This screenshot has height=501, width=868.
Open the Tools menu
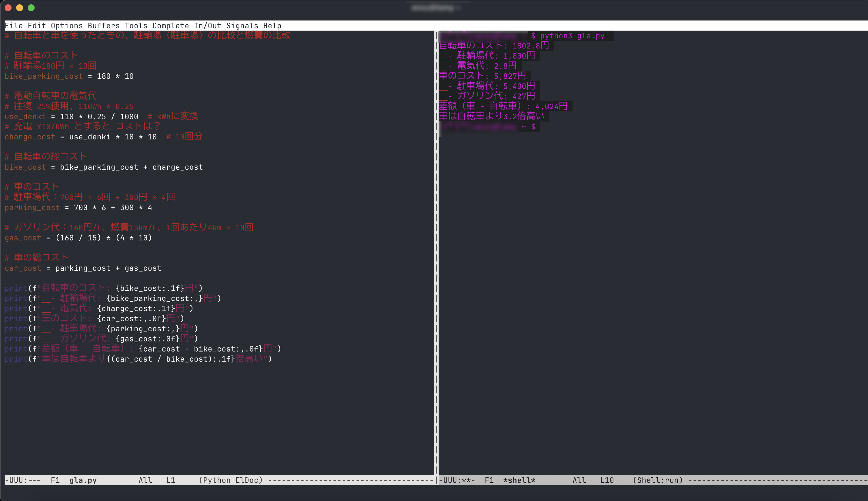tap(136, 26)
